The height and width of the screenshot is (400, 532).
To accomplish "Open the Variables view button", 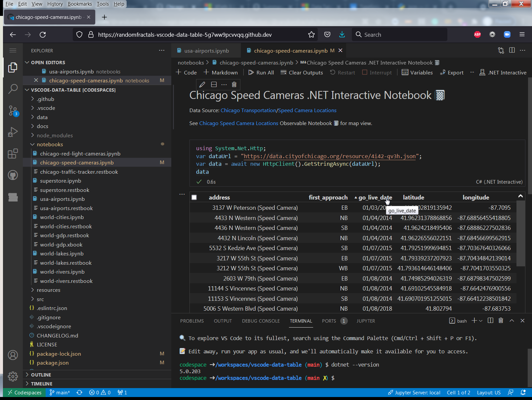I will click(x=417, y=72).
